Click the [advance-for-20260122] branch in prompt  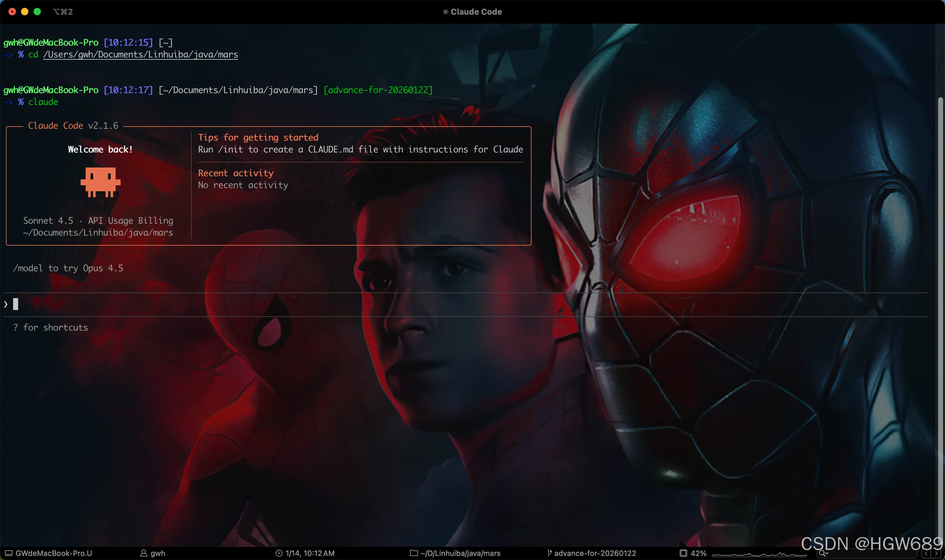pyautogui.click(x=378, y=90)
